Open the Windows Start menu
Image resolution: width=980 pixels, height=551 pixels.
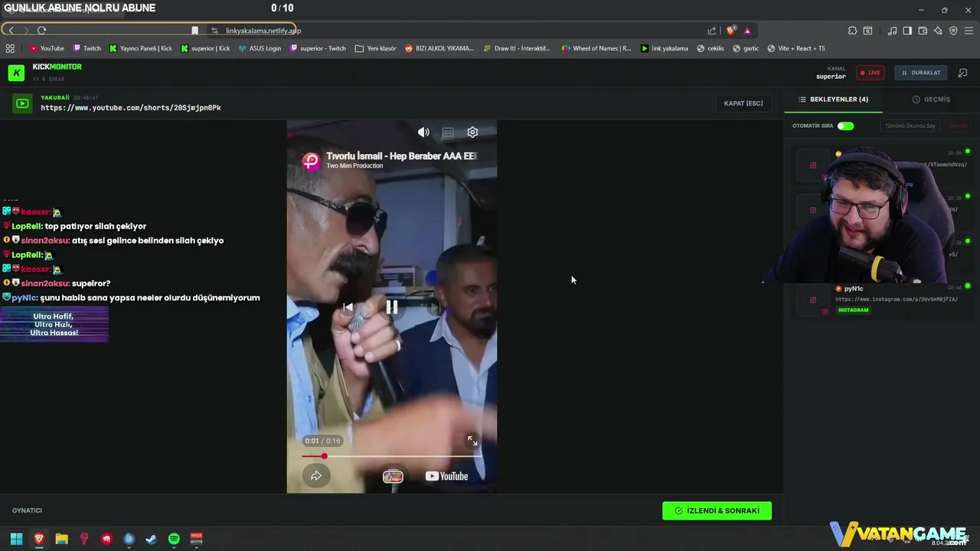click(x=16, y=539)
